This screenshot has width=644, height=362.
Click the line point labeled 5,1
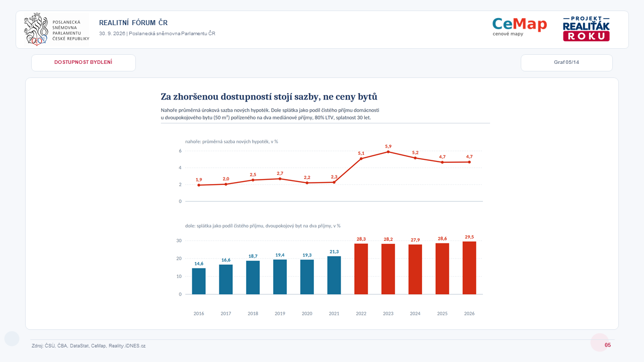[361, 158]
